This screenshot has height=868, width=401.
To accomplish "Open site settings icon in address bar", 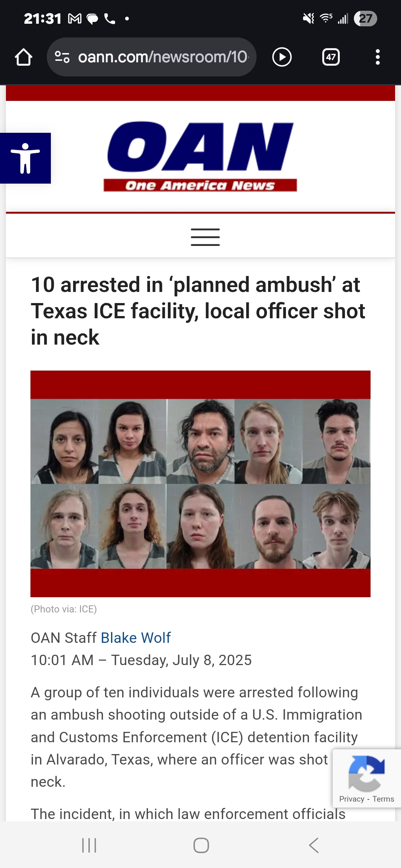I will [x=62, y=57].
